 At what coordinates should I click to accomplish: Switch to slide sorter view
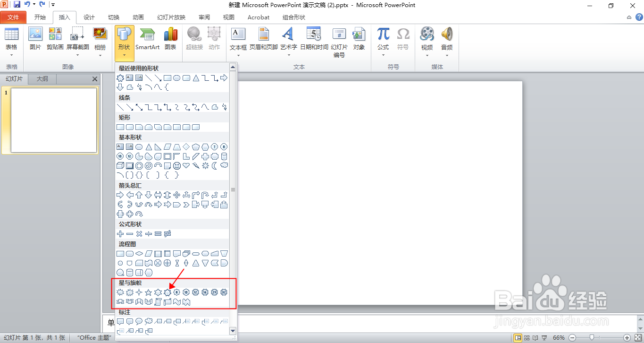(527, 338)
